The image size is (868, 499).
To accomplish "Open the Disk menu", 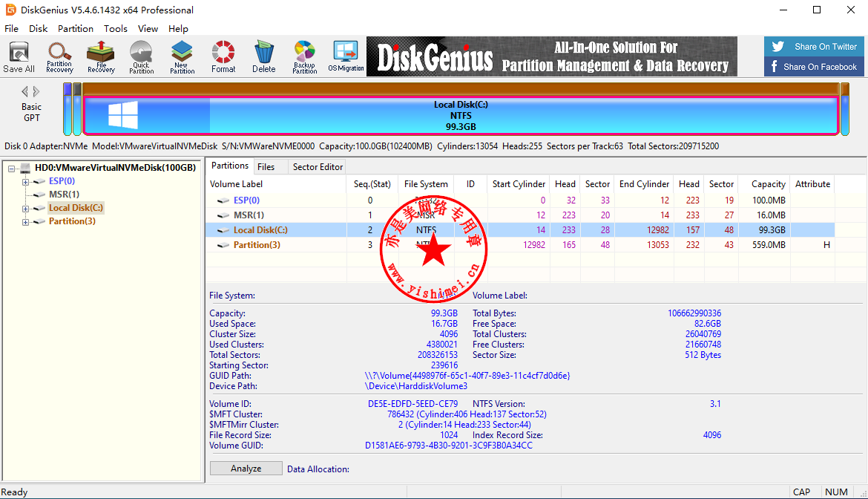I will point(38,29).
